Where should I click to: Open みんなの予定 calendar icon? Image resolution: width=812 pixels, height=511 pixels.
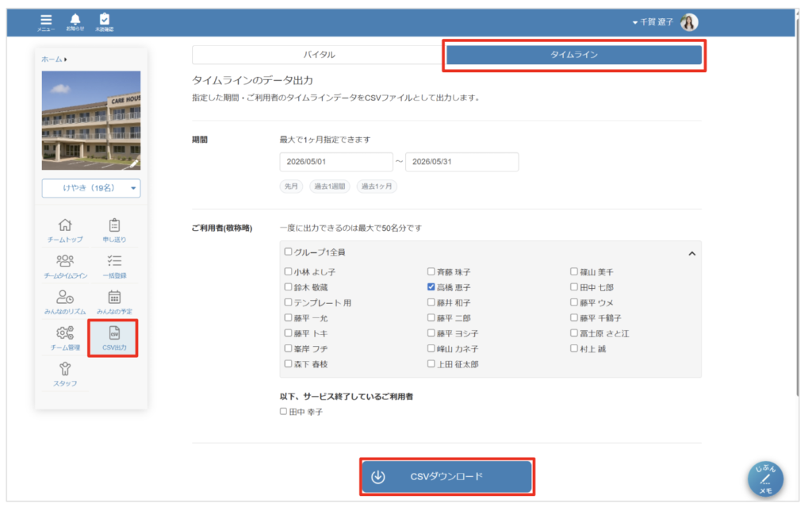pos(114,302)
